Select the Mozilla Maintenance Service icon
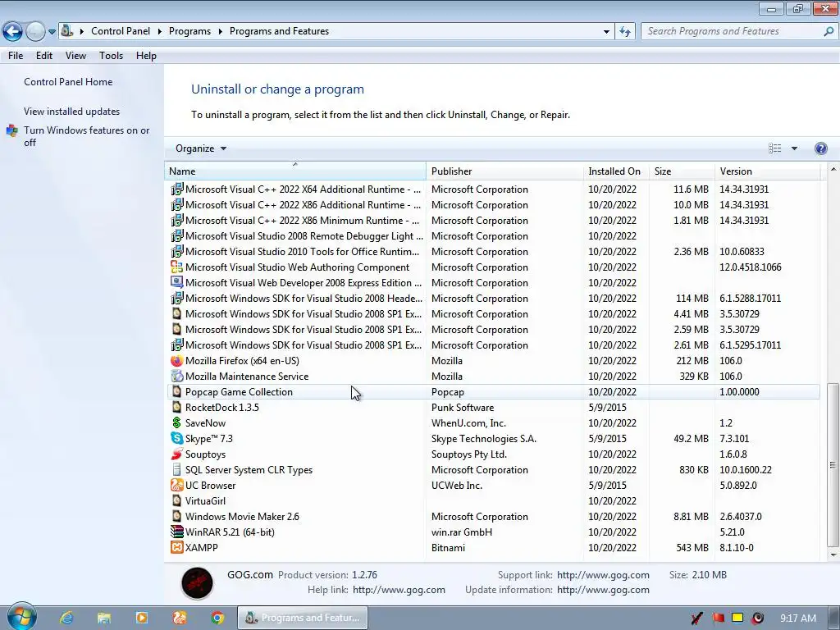This screenshot has height=630, width=840. point(176,376)
